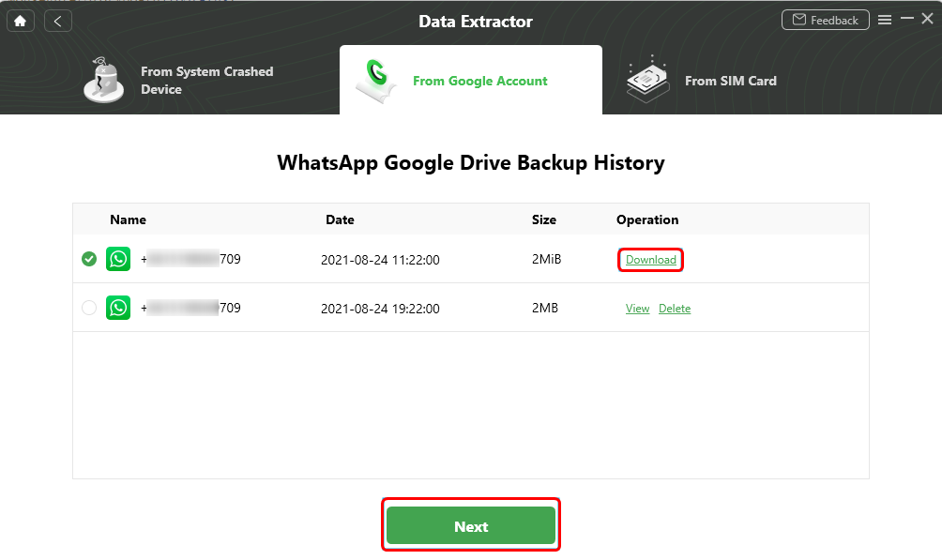Delete the 19:22:00 backup entry

675,308
